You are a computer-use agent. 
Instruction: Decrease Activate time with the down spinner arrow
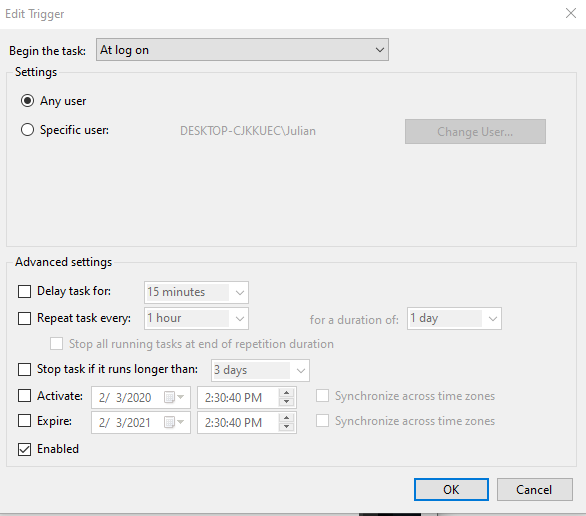tap(286, 402)
